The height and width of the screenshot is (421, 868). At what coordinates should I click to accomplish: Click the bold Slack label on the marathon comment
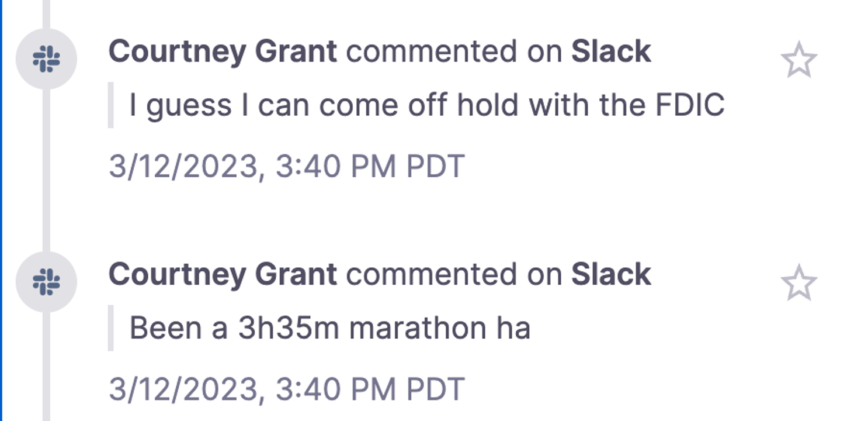[611, 275]
